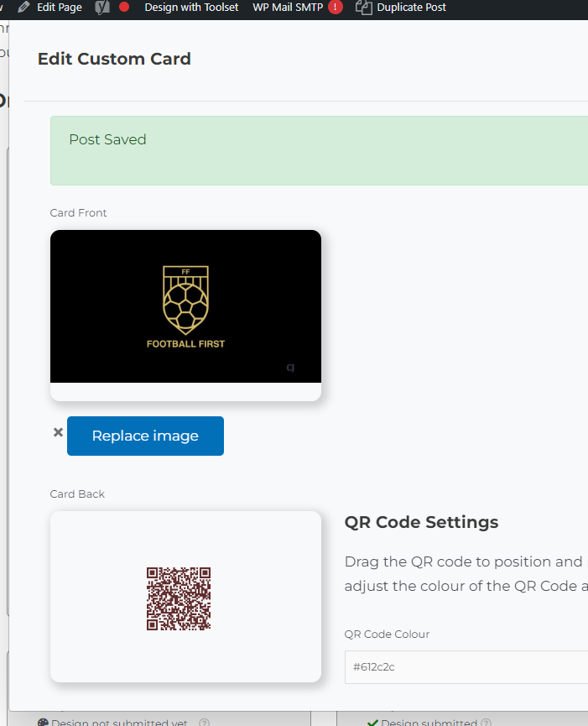The width and height of the screenshot is (588, 726).
Task: Click the green Design submitted checkmark
Action: point(372,723)
